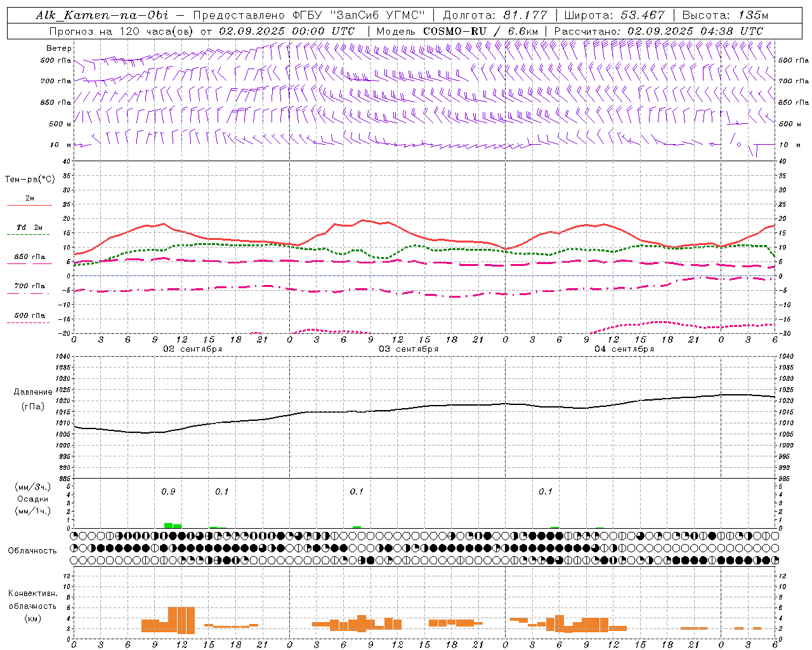Click the tallest green precipitation bar on 02 сентября

(x=168, y=526)
